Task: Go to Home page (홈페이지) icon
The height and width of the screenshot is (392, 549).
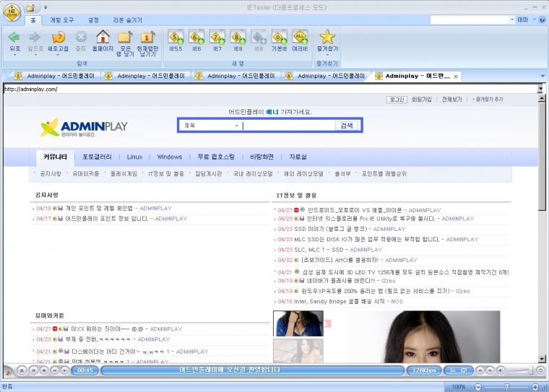Action: point(103,38)
